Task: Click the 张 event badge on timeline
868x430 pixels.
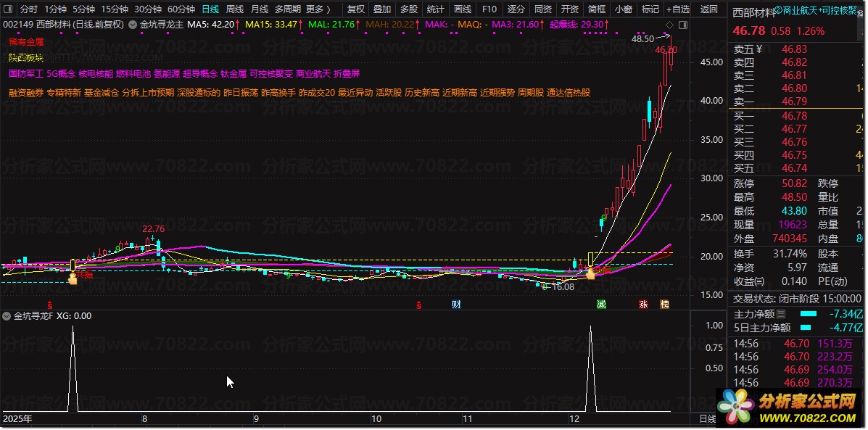Action: [x=643, y=305]
